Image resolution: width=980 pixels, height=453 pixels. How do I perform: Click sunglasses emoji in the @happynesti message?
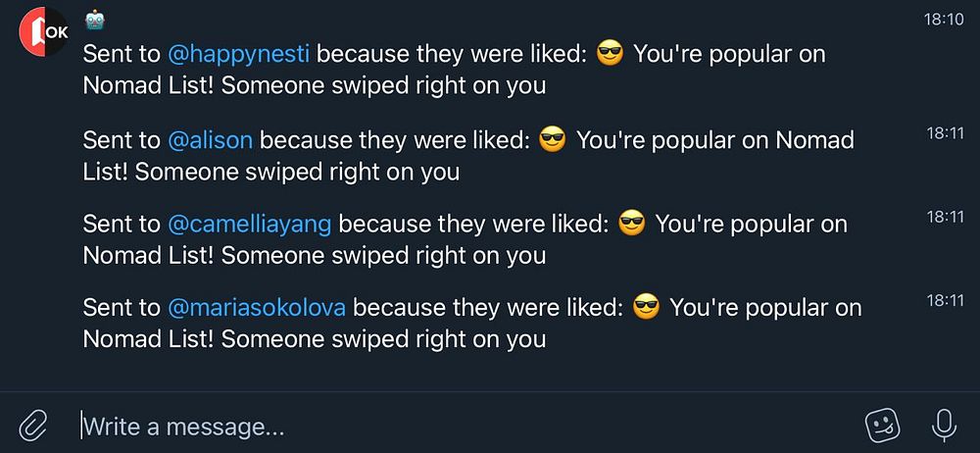click(611, 55)
